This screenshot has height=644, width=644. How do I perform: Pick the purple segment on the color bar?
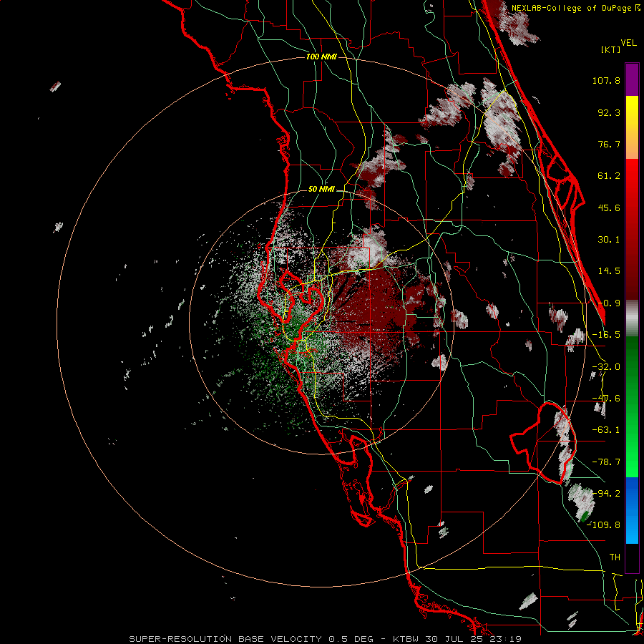pyautogui.click(x=632, y=79)
